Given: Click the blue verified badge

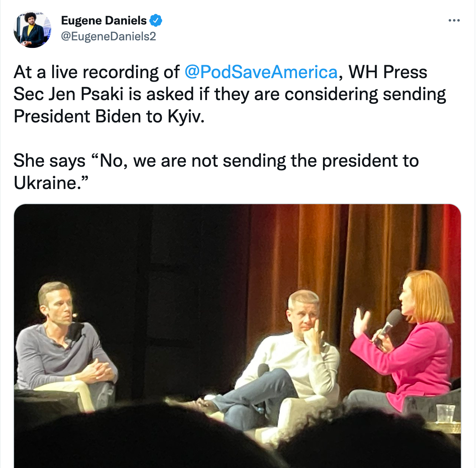Looking at the screenshot, I should click(156, 21).
